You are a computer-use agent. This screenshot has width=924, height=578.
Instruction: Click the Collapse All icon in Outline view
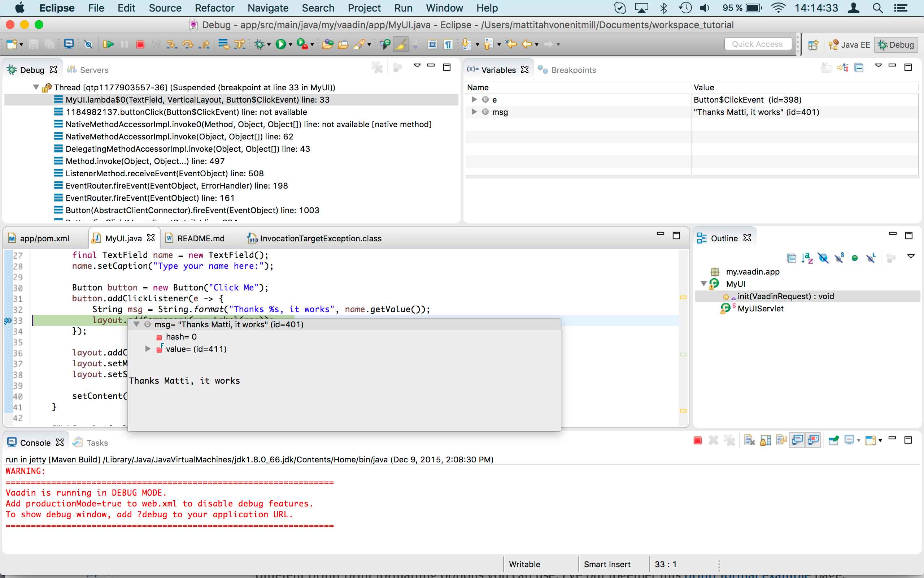point(791,258)
